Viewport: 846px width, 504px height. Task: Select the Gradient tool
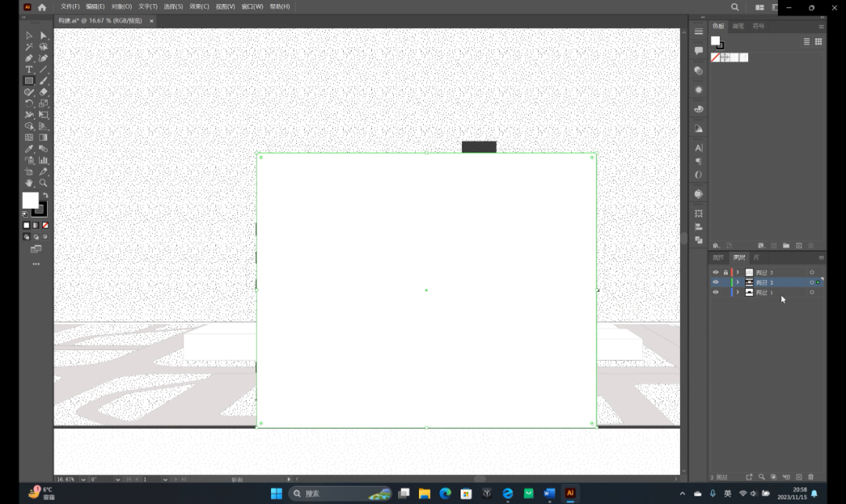tap(44, 138)
